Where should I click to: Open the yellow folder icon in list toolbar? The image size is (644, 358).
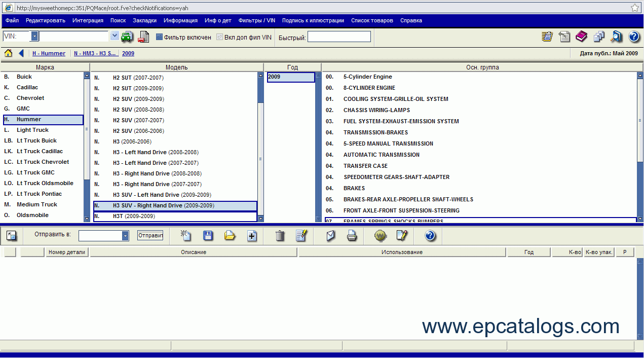click(x=230, y=236)
